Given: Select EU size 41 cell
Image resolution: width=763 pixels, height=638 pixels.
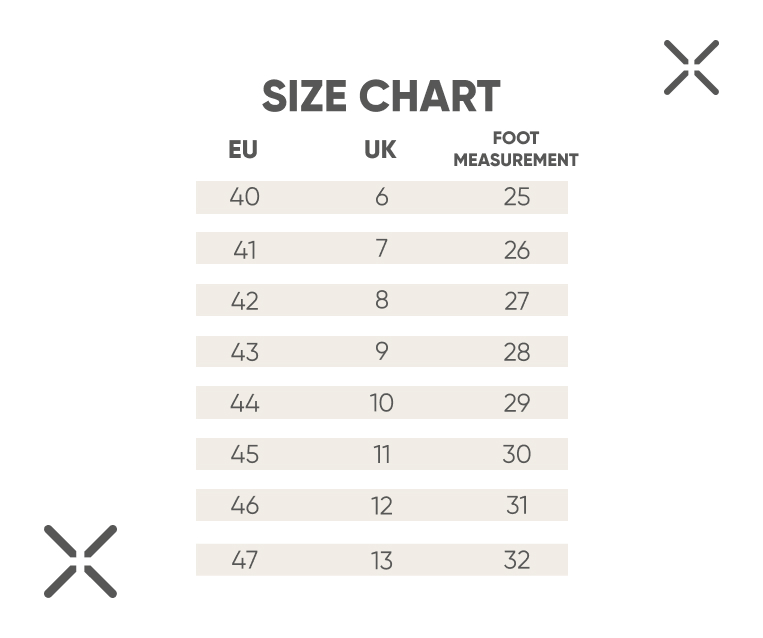Looking at the screenshot, I should (244, 250).
